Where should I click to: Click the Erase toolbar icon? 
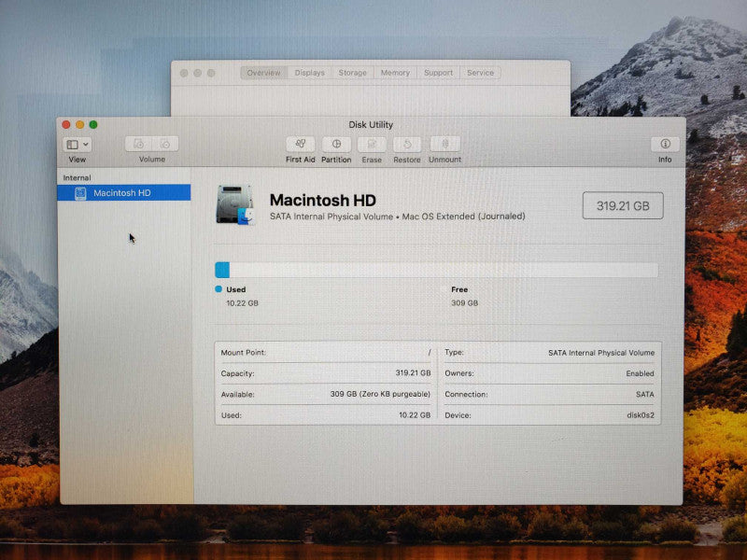372,144
